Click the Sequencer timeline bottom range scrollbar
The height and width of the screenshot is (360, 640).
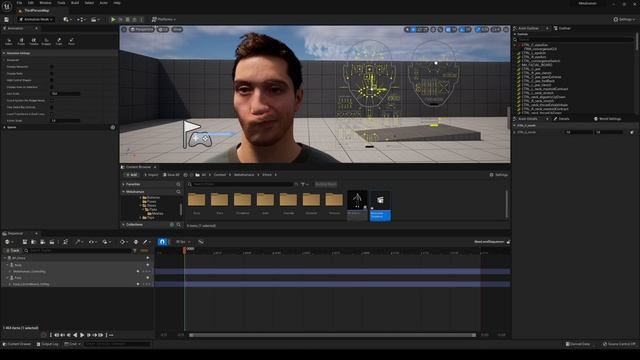click(x=332, y=335)
